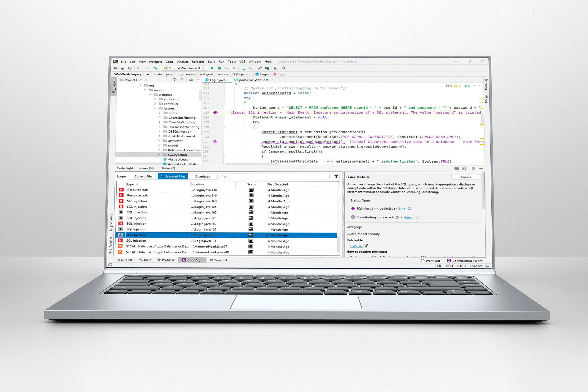The height and width of the screenshot is (392, 588).
Task: Start debugging with the Debug icon
Action: (x=219, y=68)
